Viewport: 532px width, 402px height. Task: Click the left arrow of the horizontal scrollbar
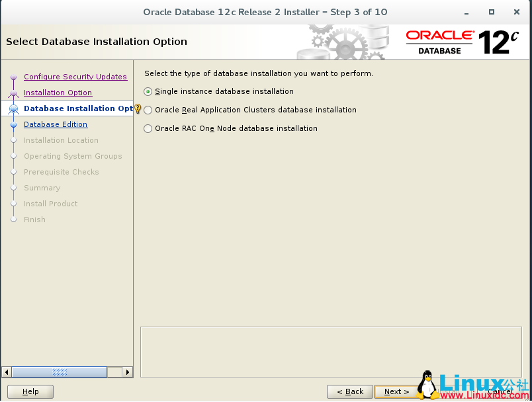coord(6,372)
